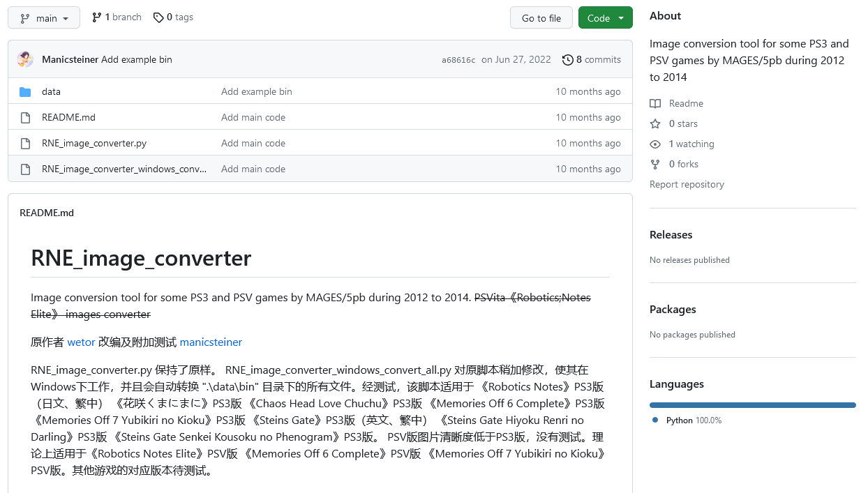
Task: Click the Python language color bar
Action: pos(752,405)
